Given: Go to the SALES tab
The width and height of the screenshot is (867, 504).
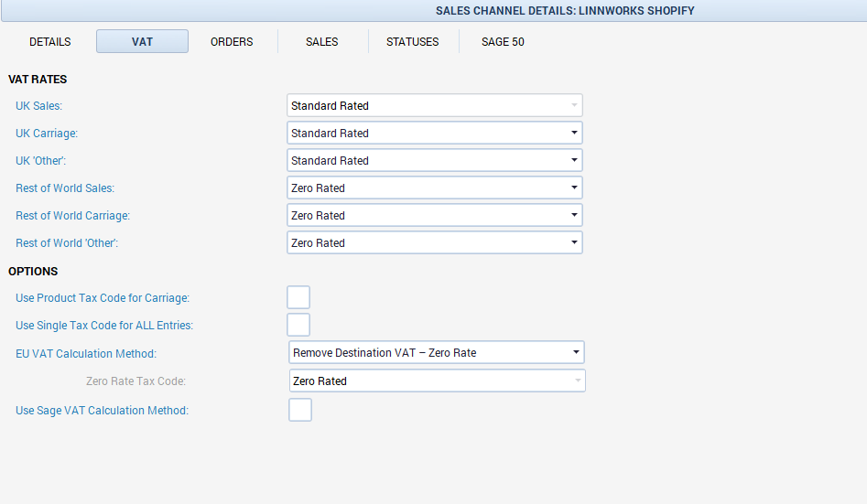Looking at the screenshot, I should [x=322, y=42].
